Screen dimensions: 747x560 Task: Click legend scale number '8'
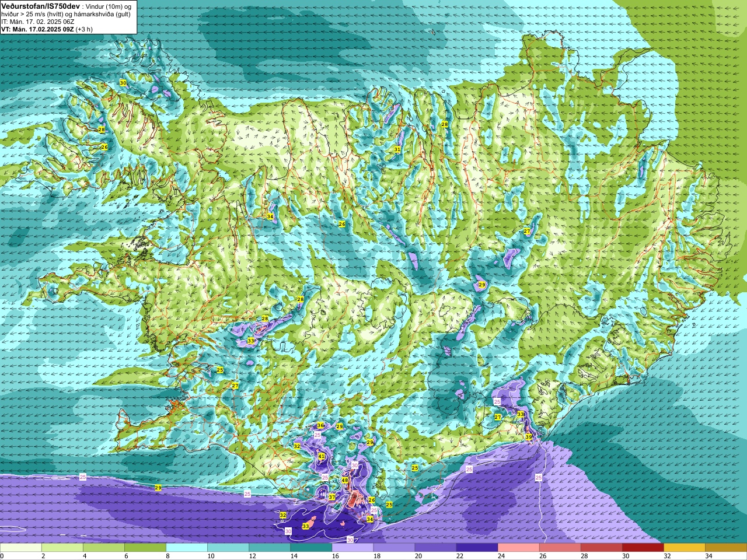click(167, 556)
